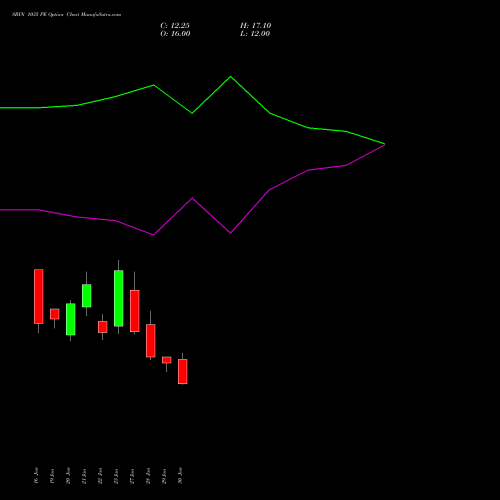Click the last red candle for 30 Jan
Image resolution: width=500 pixels, height=500 pixels.
(183, 372)
